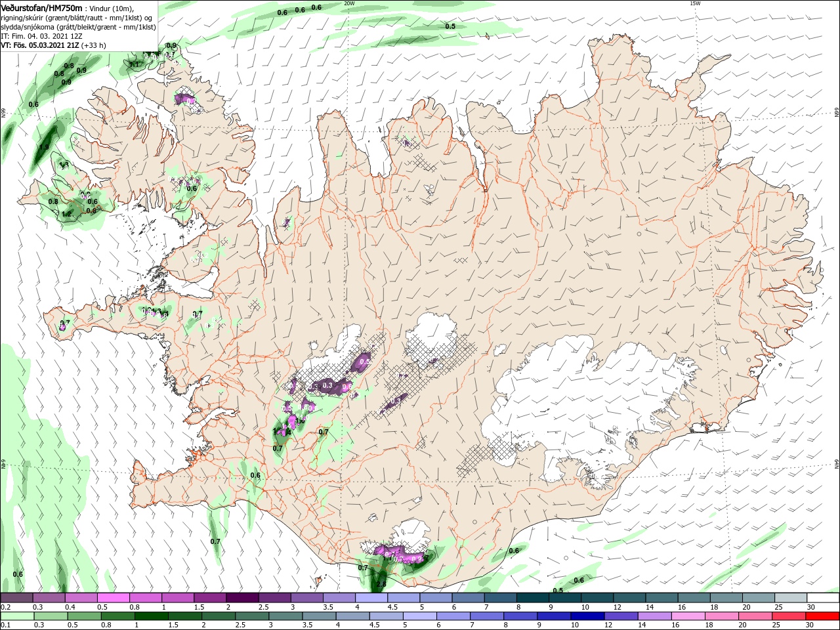Select the darkest green rain swatch starting at 1
The height and width of the screenshot is (630, 840).
[151, 616]
